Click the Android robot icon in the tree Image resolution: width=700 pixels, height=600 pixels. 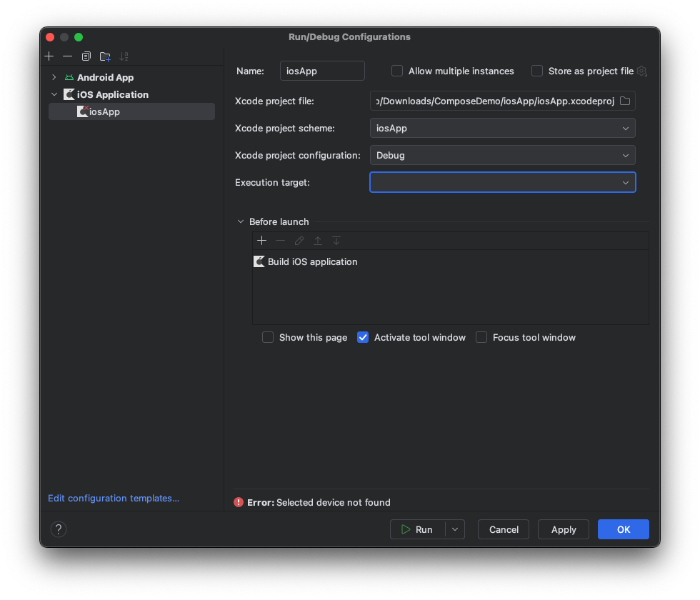tap(69, 77)
